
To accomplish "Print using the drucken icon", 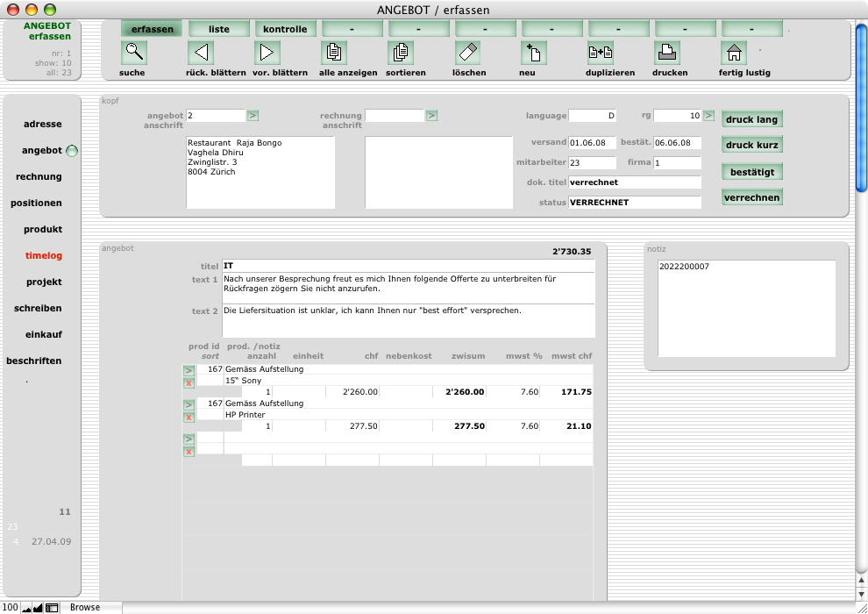I will click(667, 53).
